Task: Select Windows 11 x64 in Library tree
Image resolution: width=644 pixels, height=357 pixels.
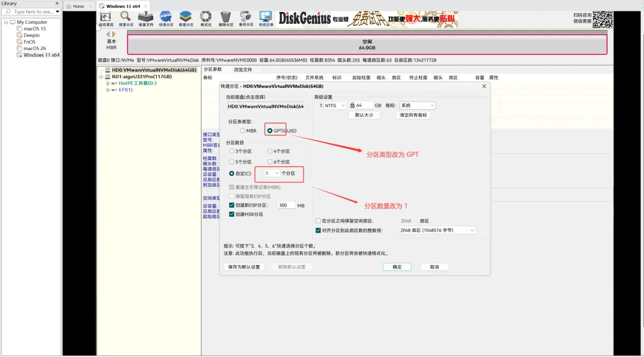Action: 42,55
